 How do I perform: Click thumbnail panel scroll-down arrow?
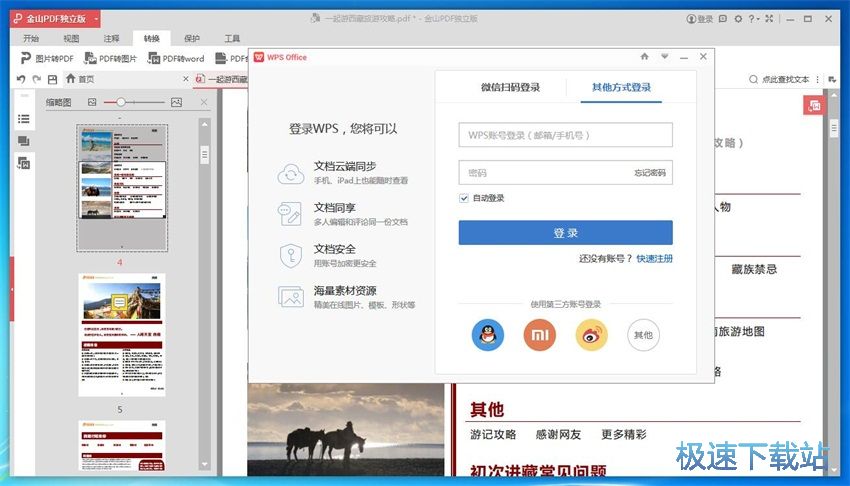point(204,464)
